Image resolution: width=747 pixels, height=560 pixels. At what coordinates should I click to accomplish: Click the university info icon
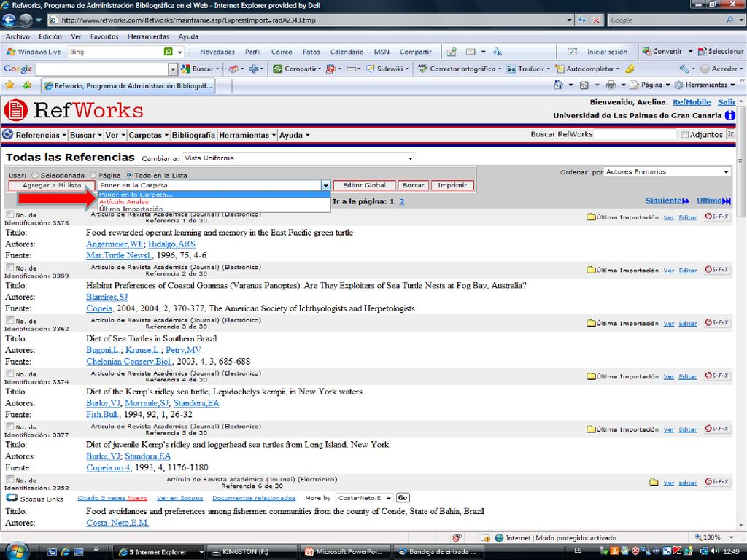pos(729,115)
